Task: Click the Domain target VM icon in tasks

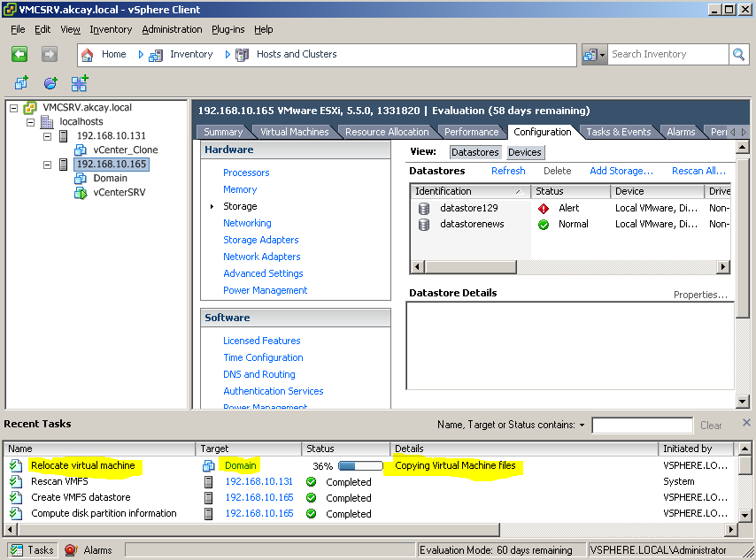Action: [x=208, y=465]
